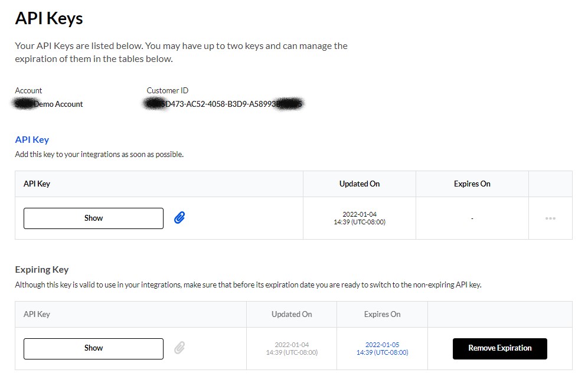This screenshot has width=588, height=389.
Task: Click the grey paperclip in the Expiring Key row
Action: click(178, 348)
